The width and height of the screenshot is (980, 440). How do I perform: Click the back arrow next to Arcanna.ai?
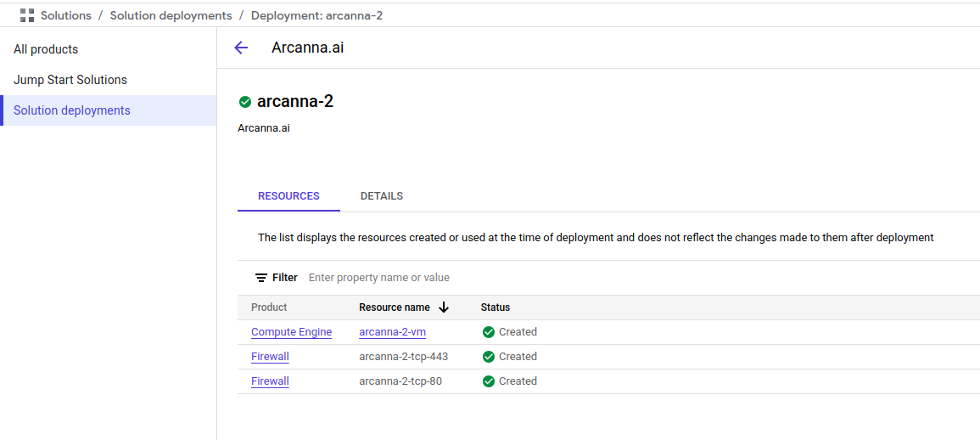(241, 48)
